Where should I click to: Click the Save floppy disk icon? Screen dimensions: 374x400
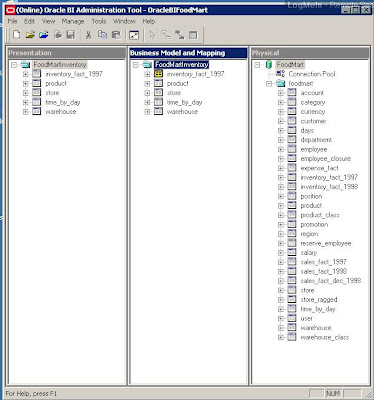click(x=70, y=35)
